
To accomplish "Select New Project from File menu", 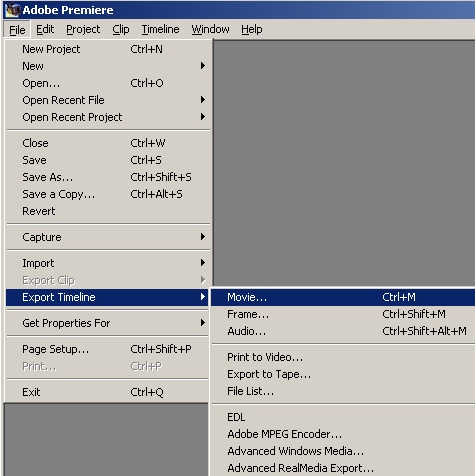I will [108, 49].
